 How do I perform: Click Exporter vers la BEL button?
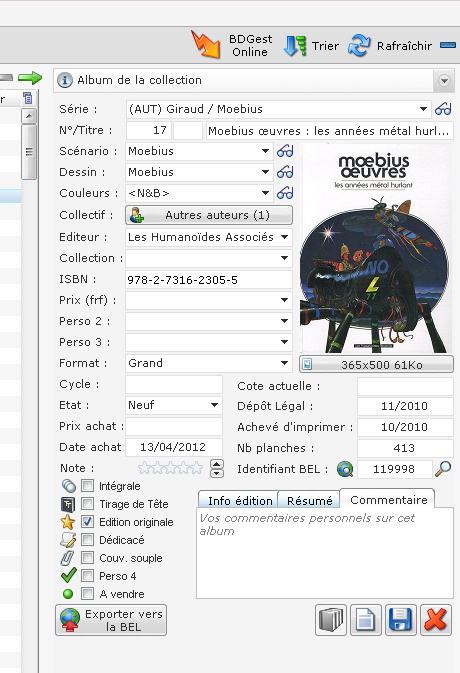pos(111,620)
